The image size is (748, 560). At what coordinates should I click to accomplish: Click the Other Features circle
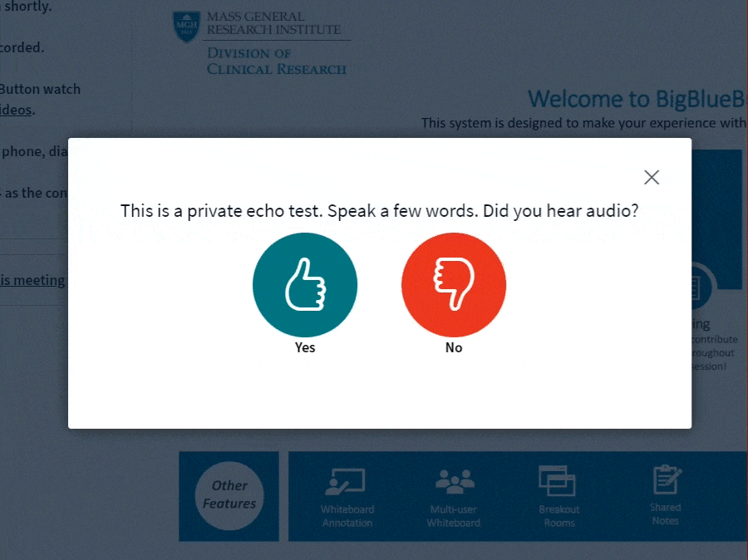(x=229, y=495)
